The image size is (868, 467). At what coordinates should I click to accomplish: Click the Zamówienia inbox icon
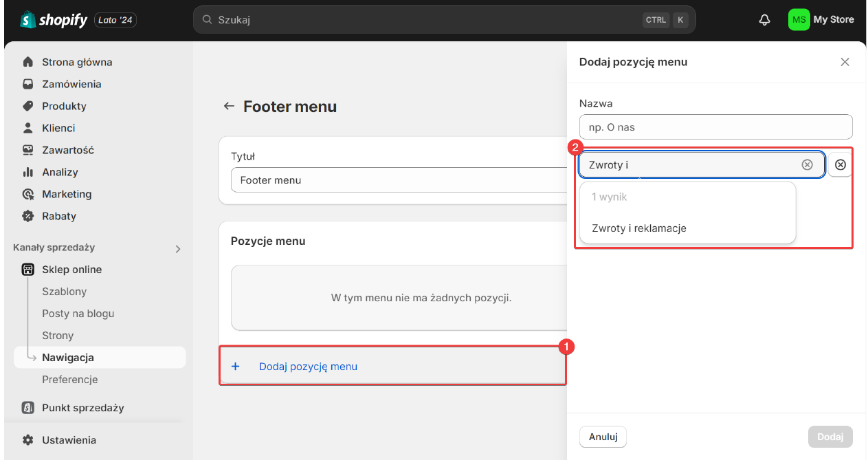[x=28, y=84]
